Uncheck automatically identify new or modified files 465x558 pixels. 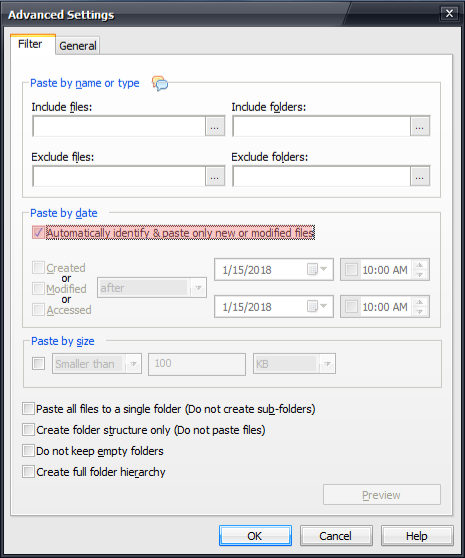pyautogui.click(x=38, y=232)
